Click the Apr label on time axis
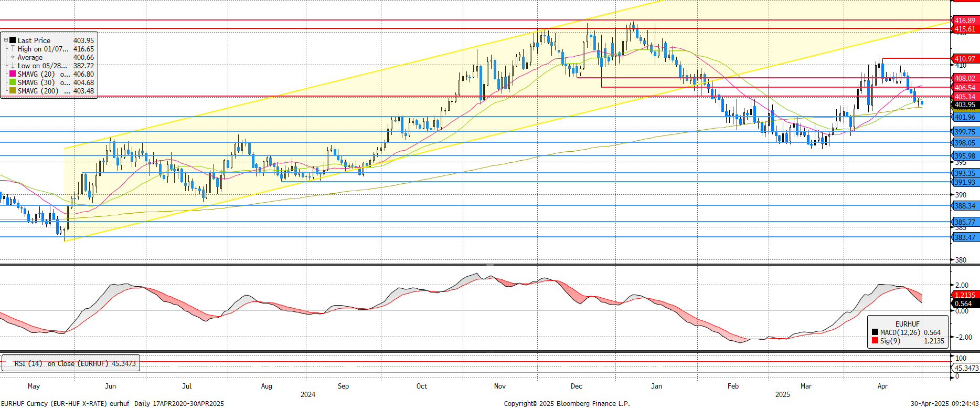Screen dimensions: 980x408 [x=882, y=386]
